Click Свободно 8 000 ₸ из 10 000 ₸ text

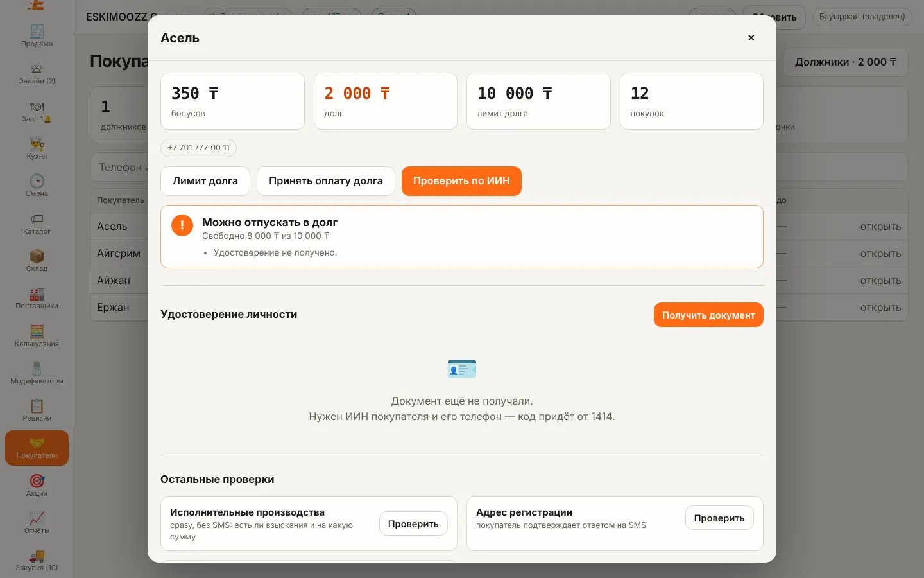coord(266,236)
